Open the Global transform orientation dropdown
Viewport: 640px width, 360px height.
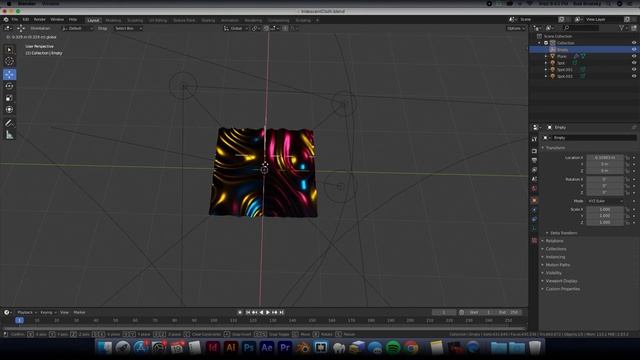coord(236,28)
